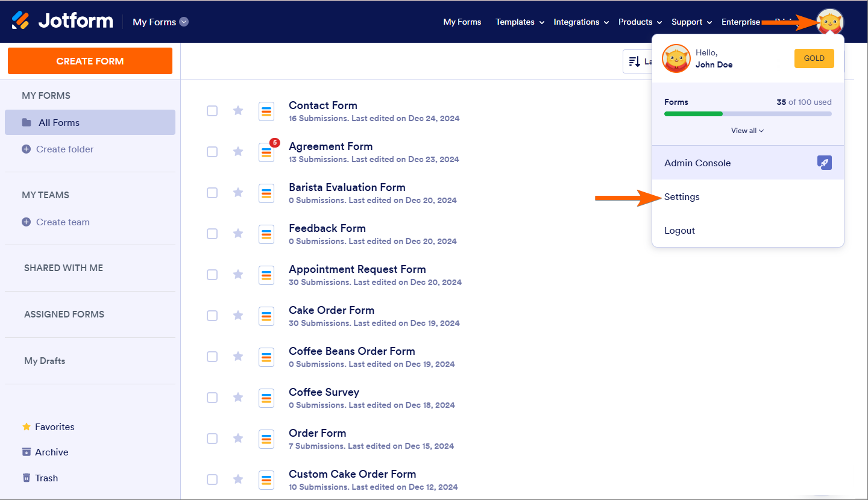The image size is (868, 500).
Task: Click the Agreement Form icon with badge
Action: [266, 152]
